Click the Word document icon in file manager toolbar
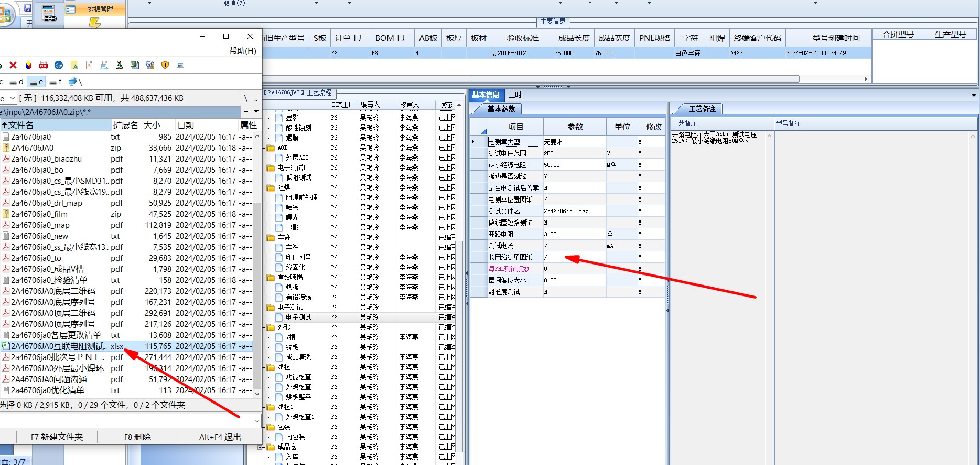This screenshot has width=980, height=465. tap(150, 65)
